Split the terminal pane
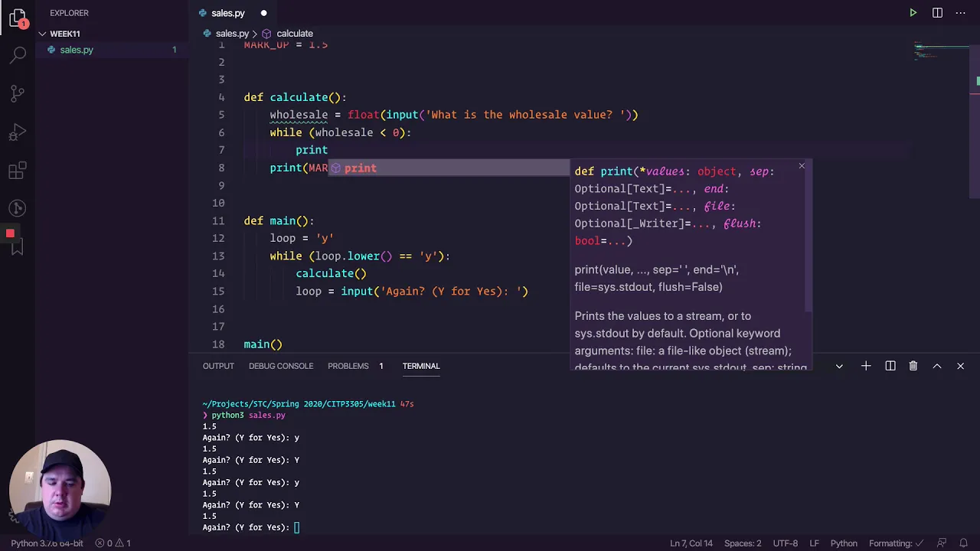The image size is (980, 551). (890, 367)
